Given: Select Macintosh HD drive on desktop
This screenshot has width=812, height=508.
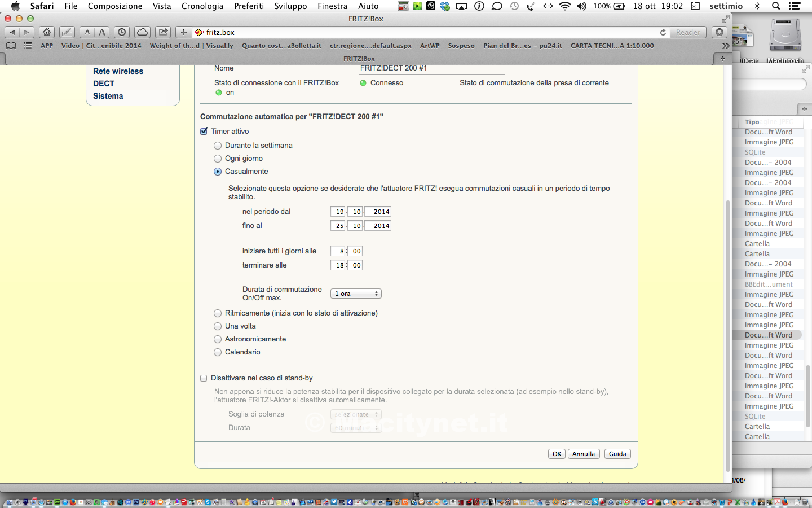Looking at the screenshot, I should pyautogui.click(x=785, y=42).
